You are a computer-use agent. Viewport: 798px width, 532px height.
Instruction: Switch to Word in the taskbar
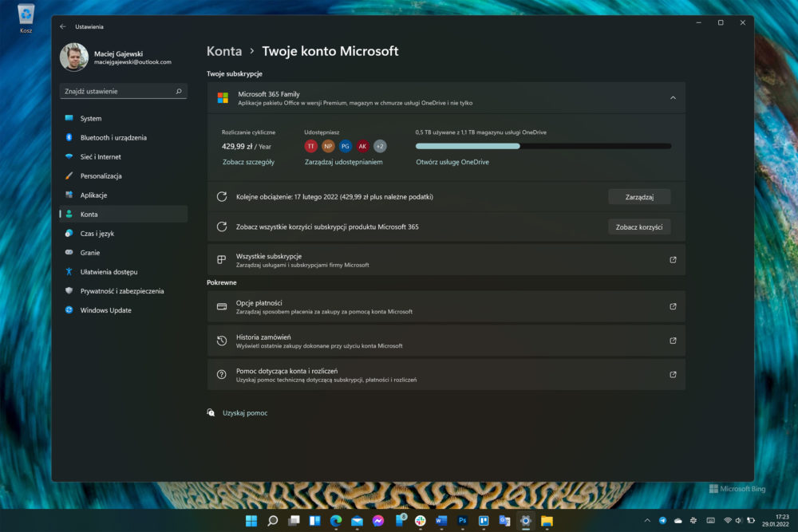[441, 521]
